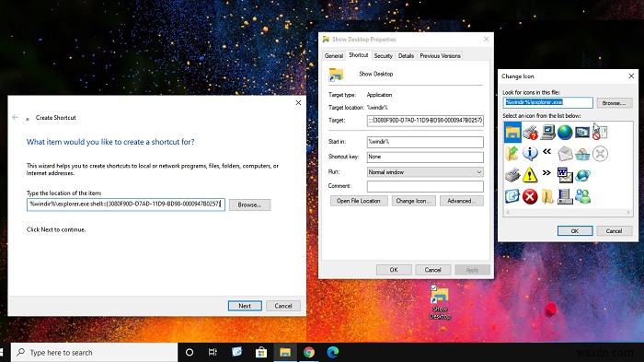Select the Word document with envelope icon
This screenshot has width=644, height=362.
(565, 175)
